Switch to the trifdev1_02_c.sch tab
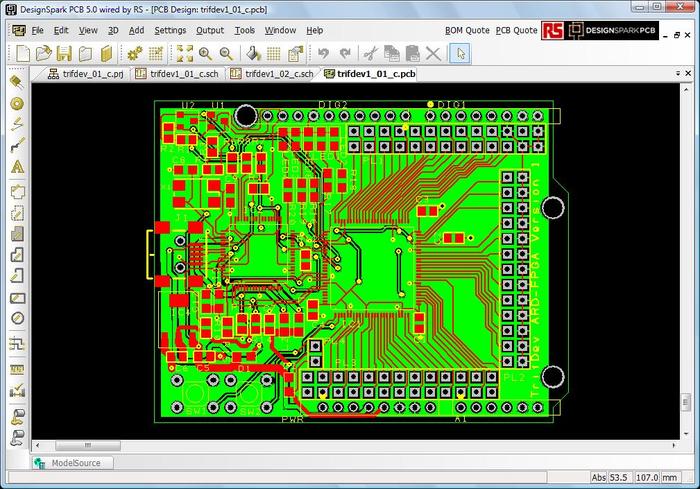This screenshot has width=700, height=489. pos(271,74)
